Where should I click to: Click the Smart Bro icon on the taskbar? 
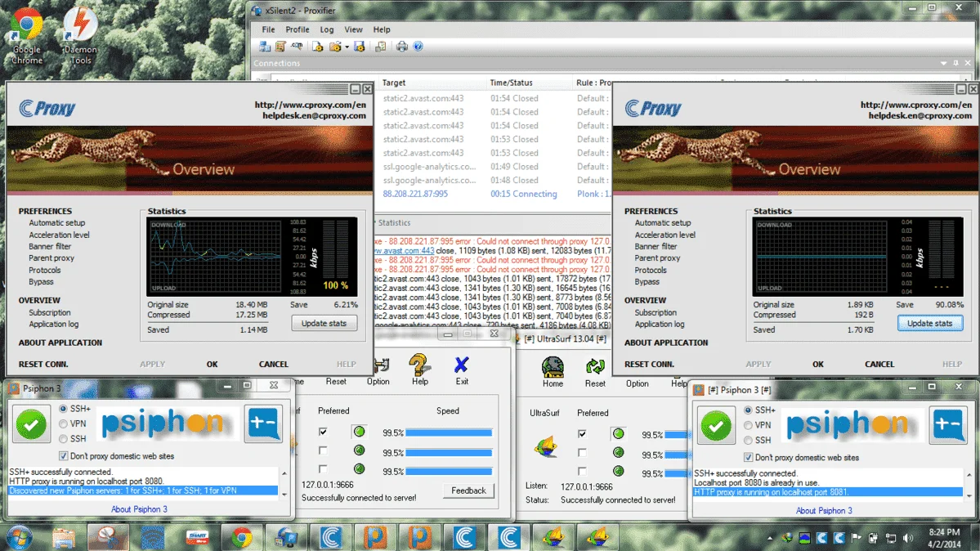(198, 538)
